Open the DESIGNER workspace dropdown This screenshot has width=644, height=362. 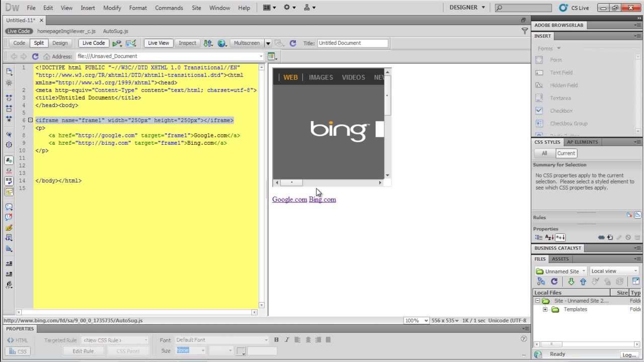tap(467, 8)
